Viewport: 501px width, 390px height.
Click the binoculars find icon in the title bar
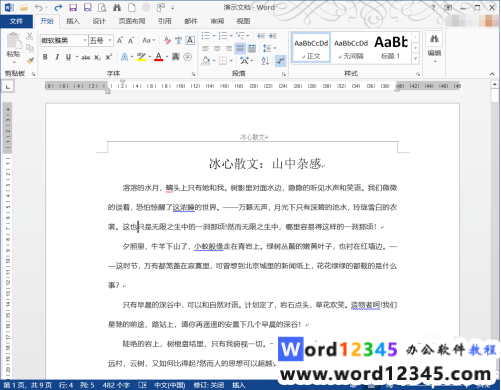point(117,7)
